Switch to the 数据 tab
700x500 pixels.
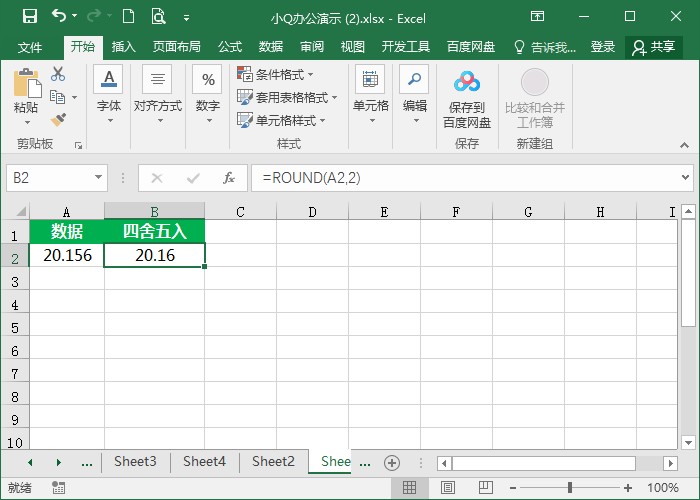[x=271, y=47]
